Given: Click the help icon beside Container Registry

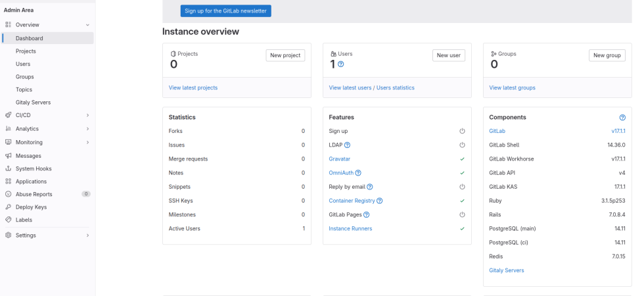Looking at the screenshot, I should (380, 201).
